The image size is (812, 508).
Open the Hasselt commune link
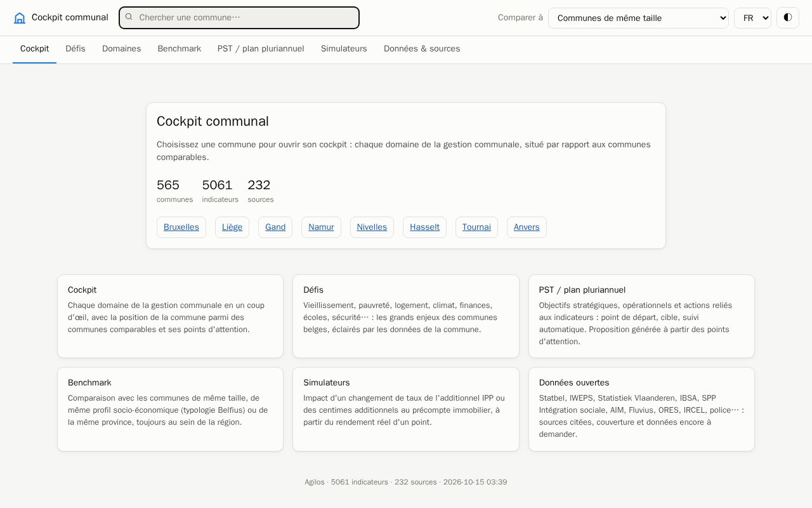pyautogui.click(x=424, y=227)
